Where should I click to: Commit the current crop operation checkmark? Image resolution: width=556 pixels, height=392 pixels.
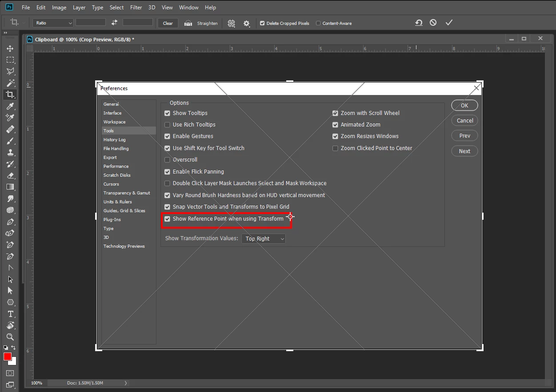[x=449, y=23]
